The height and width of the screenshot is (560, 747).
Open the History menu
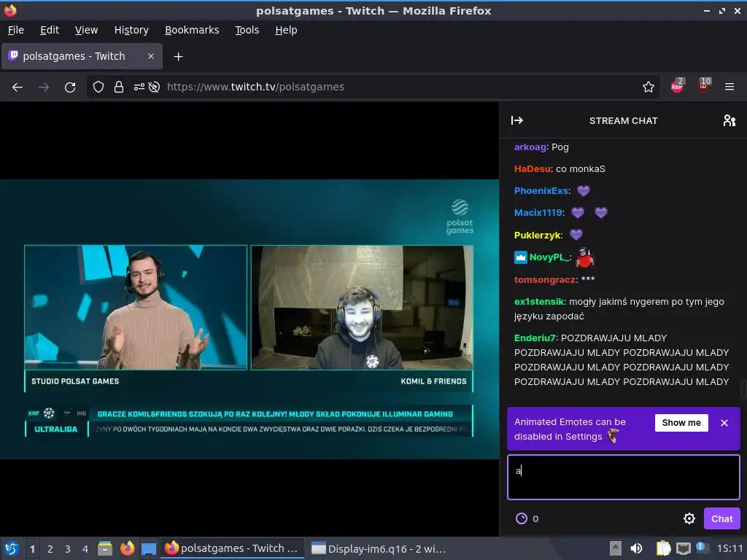tap(131, 30)
